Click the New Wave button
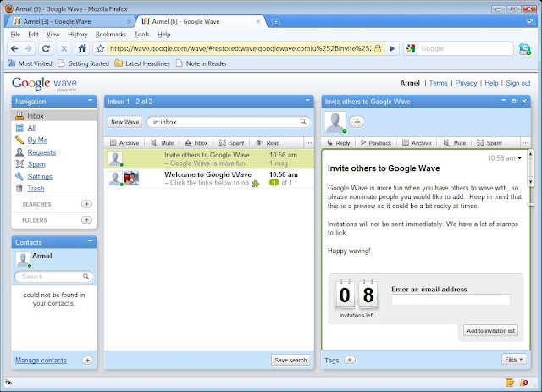The image size is (542, 392). 124,122
